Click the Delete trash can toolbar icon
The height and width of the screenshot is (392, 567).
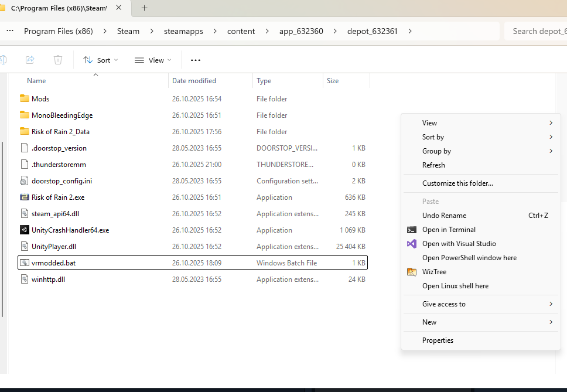58,60
